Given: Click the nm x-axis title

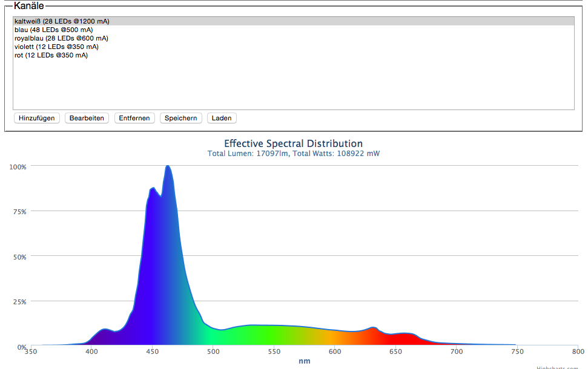Looking at the screenshot, I should click(304, 361).
